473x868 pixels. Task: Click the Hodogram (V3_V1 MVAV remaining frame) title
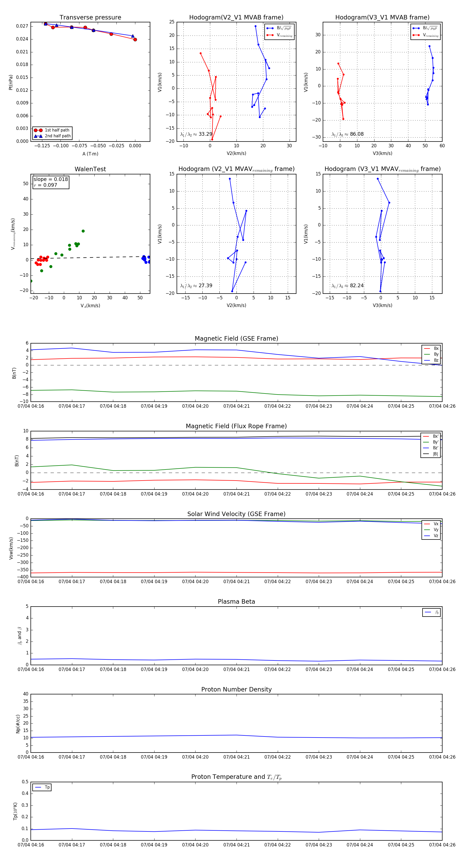click(x=382, y=169)
